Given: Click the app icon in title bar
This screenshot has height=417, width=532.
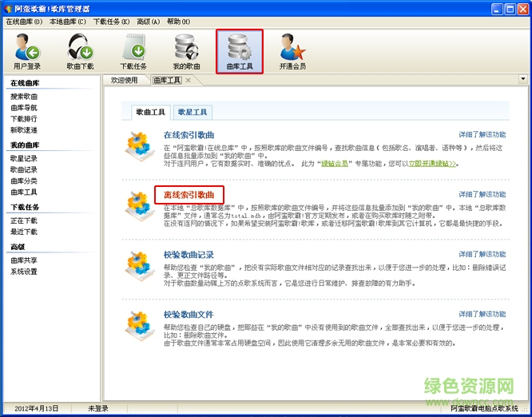Looking at the screenshot, I should point(8,9).
